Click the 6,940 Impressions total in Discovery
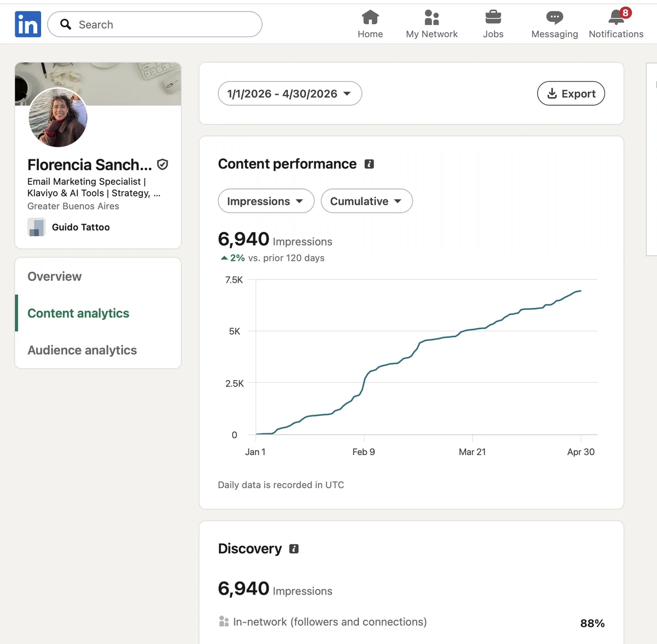 [x=275, y=589]
